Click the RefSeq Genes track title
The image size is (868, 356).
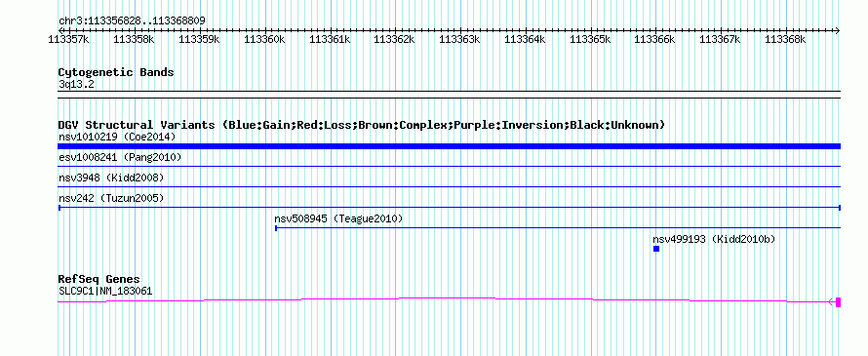(x=99, y=279)
